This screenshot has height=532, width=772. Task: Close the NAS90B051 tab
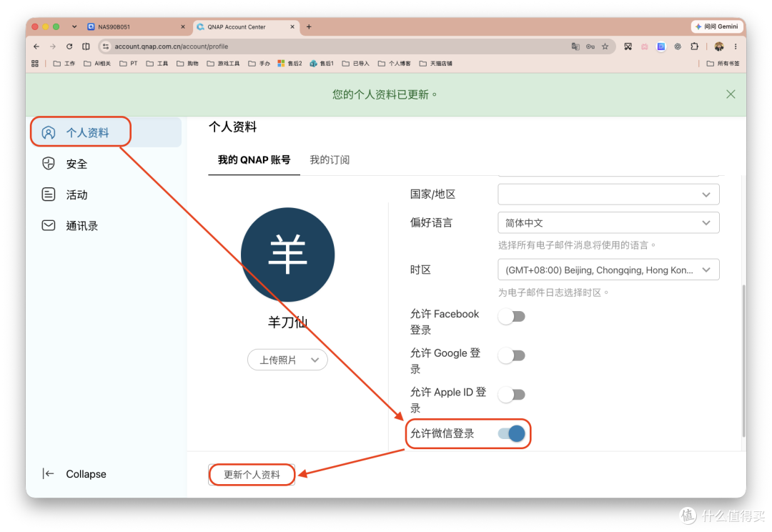183,26
